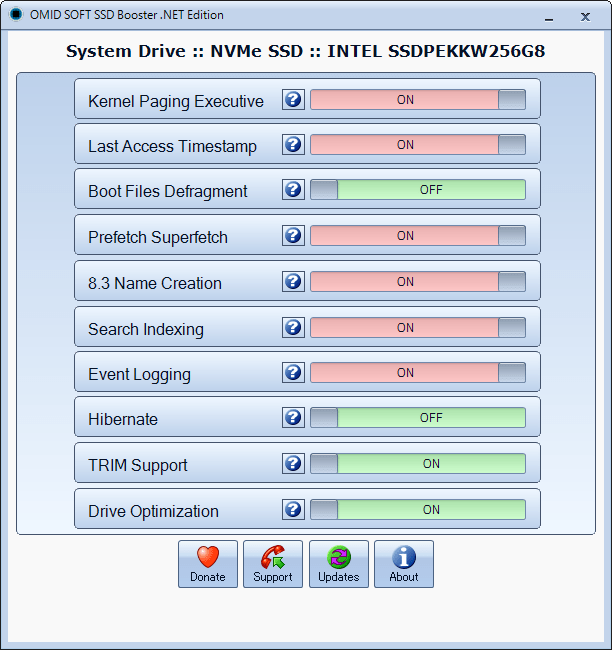Toggle 8.3 Name Creation switch
612x650 pixels.
[418, 282]
